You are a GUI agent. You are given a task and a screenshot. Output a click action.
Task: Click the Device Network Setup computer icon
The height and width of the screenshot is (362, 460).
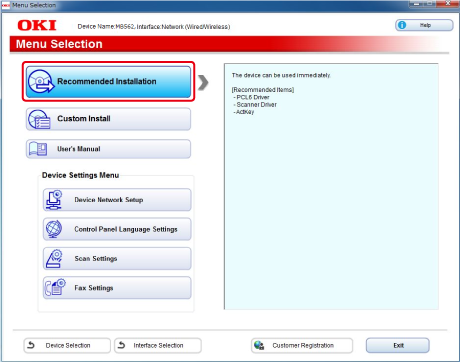pyautogui.click(x=54, y=200)
